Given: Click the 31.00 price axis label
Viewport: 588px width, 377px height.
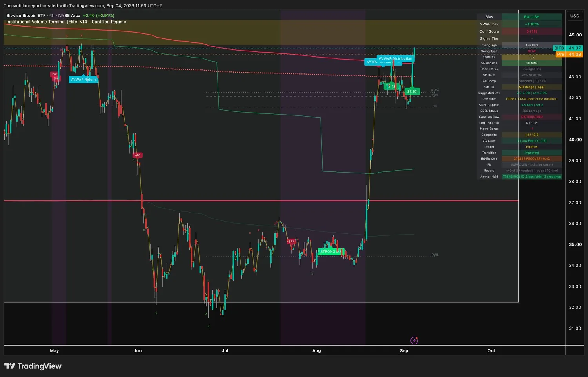Looking at the screenshot, I should click(575, 328).
